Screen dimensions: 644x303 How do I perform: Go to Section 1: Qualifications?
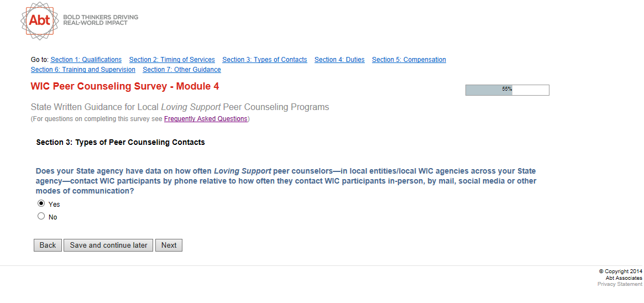click(x=86, y=60)
